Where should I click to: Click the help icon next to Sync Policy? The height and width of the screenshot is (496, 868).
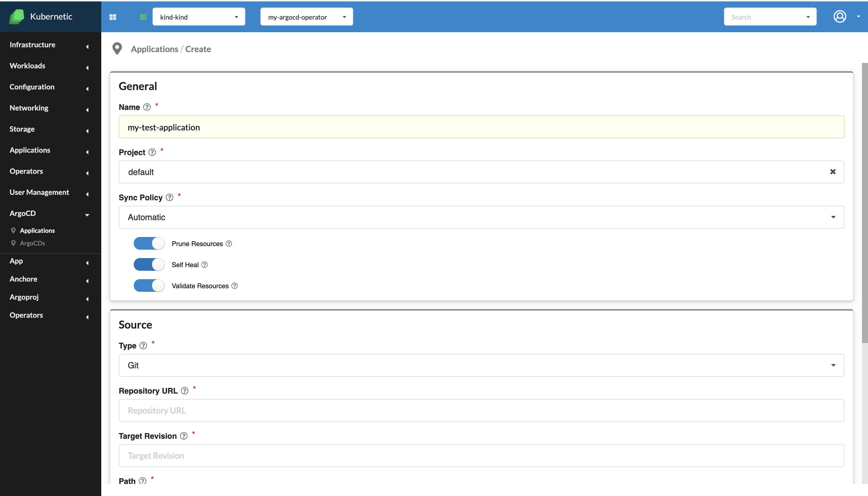pyautogui.click(x=169, y=198)
